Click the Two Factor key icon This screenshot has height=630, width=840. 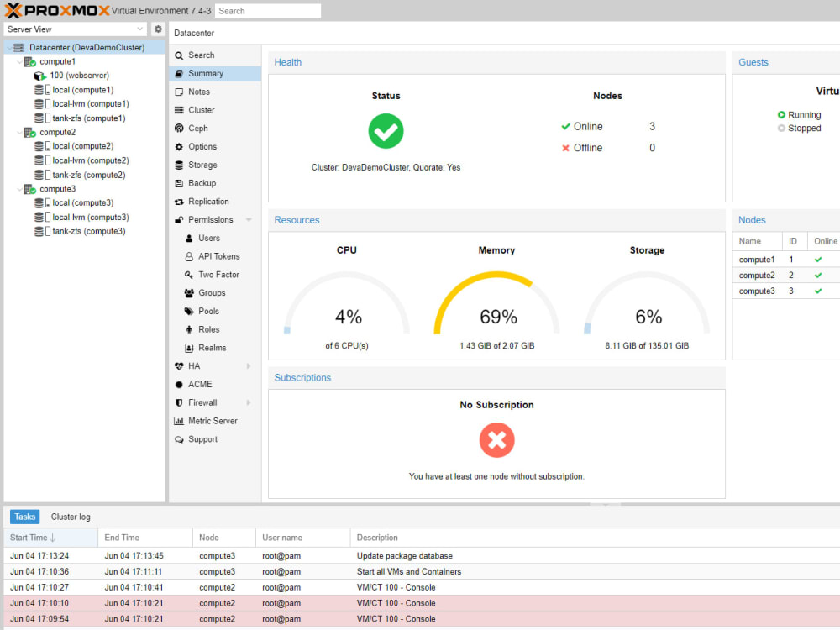pyautogui.click(x=189, y=275)
